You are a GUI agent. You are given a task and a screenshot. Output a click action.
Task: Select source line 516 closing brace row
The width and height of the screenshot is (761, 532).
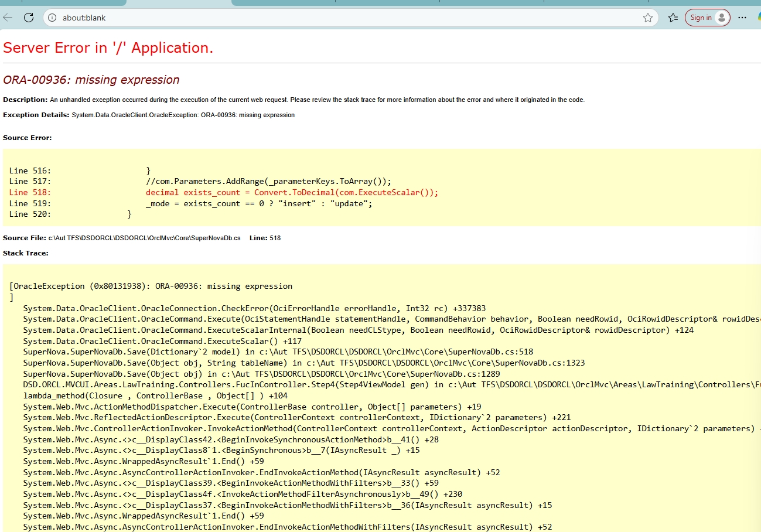pyautogui.click(x=80, y=170)
